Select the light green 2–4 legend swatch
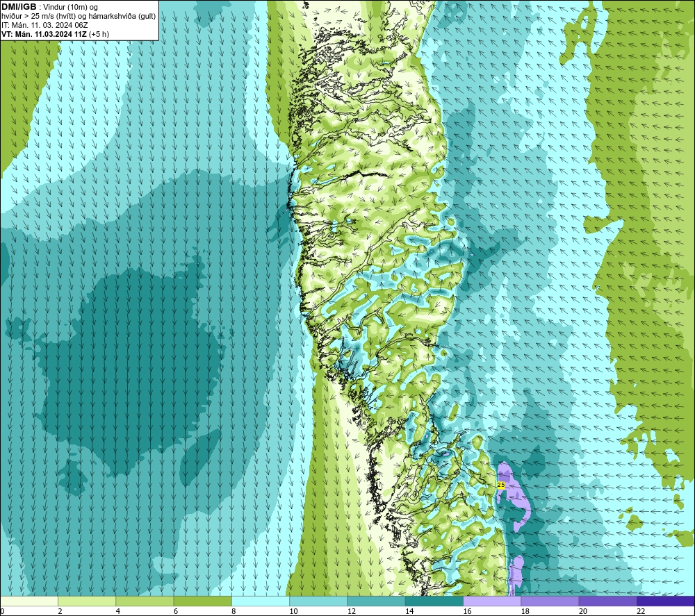 (87, 601)
